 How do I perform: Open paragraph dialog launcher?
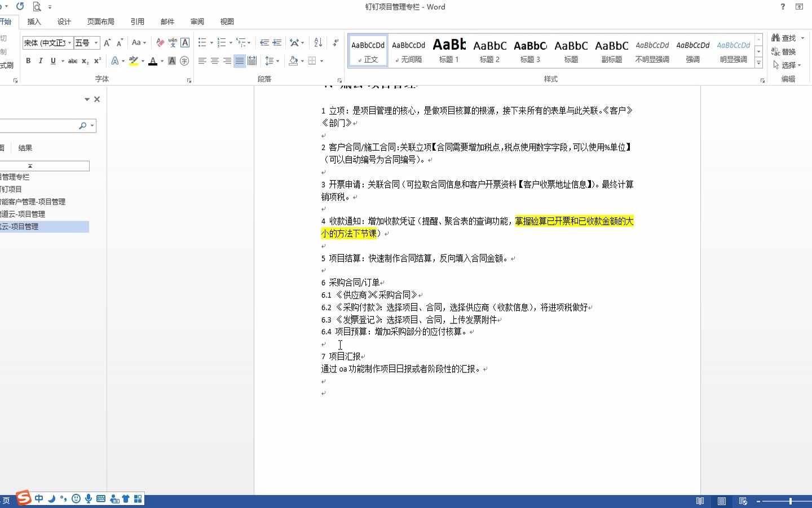339,81
